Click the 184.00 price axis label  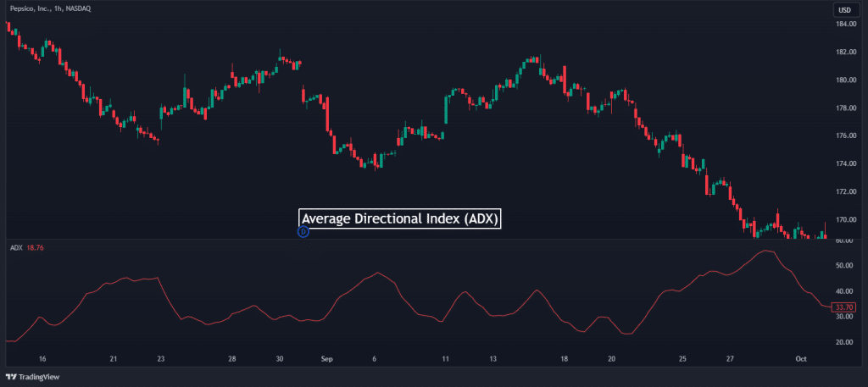coord(848,25)
